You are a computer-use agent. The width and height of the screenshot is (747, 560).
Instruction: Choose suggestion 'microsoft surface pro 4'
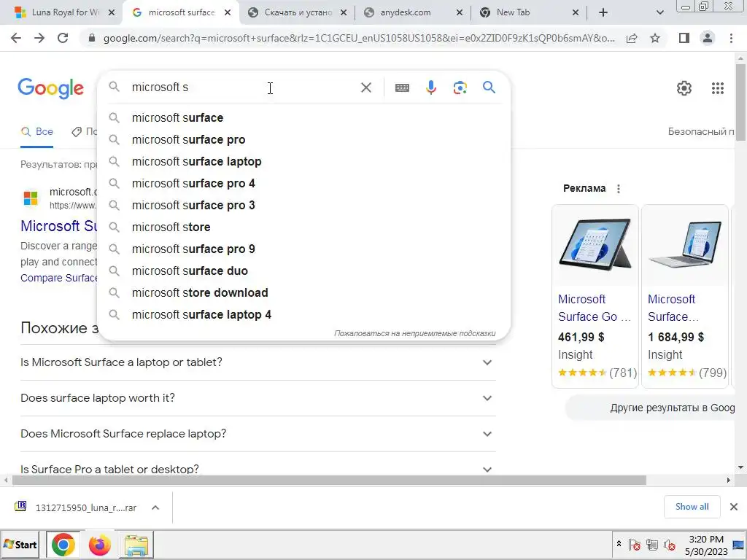(303, 183)
